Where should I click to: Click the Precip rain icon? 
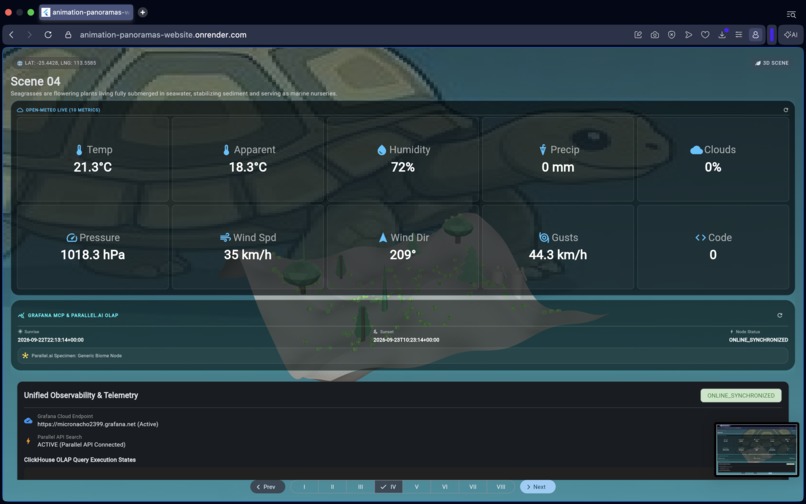(x=543, y=150)
